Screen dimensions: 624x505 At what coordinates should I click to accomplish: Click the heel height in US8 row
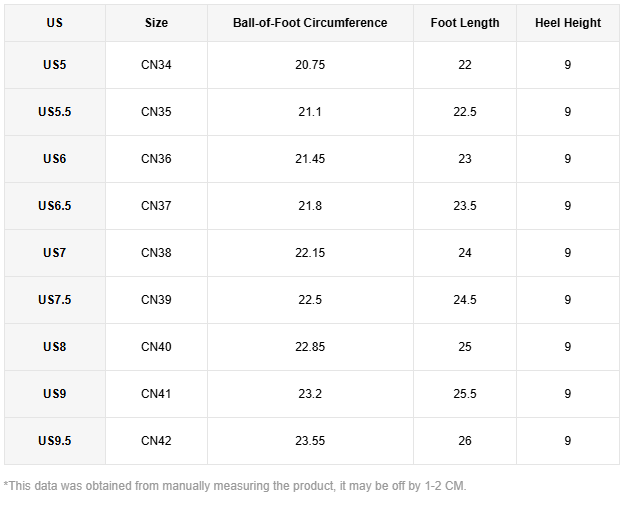tap(568, 347)
